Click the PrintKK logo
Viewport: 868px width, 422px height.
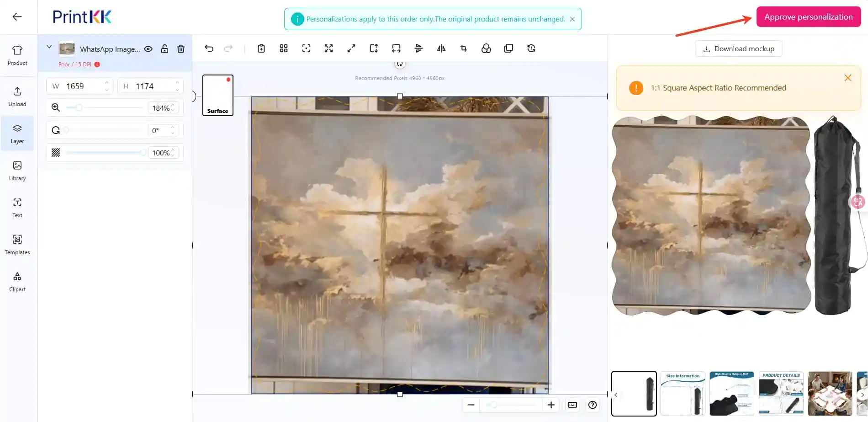(x=82, y=17)
